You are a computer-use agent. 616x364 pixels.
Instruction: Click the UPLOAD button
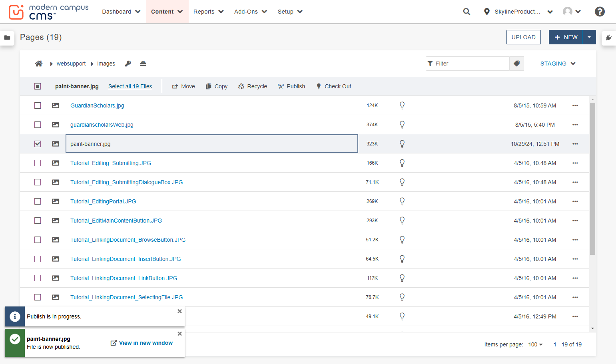pos(524,37)
